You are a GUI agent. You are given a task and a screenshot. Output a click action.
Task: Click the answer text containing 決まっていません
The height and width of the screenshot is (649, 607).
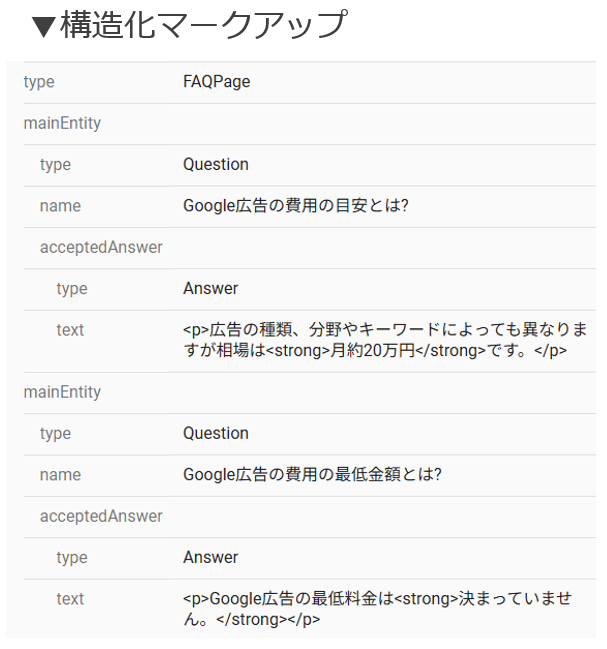click(378, 608)
